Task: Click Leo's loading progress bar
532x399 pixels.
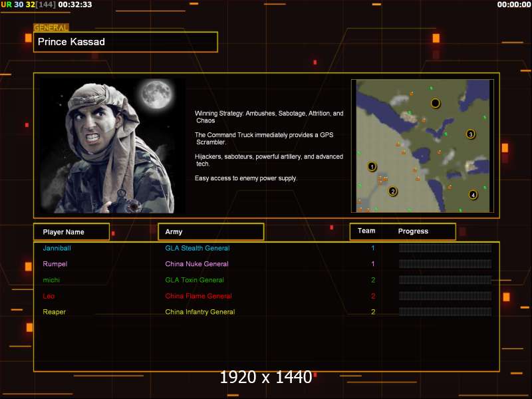Action: (445, 296)
